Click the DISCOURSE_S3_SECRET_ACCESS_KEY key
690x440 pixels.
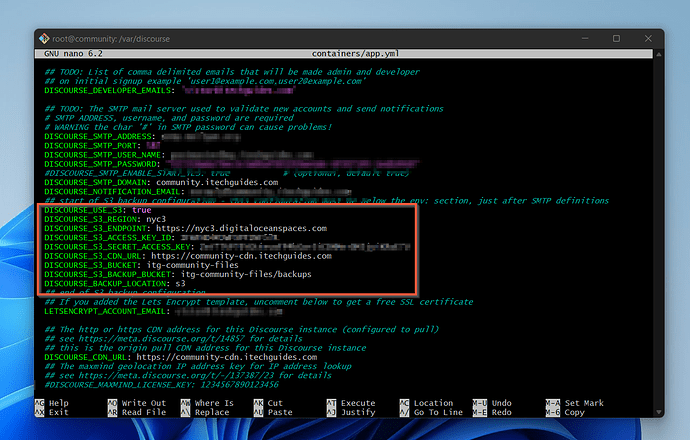[x=119, y=247]
